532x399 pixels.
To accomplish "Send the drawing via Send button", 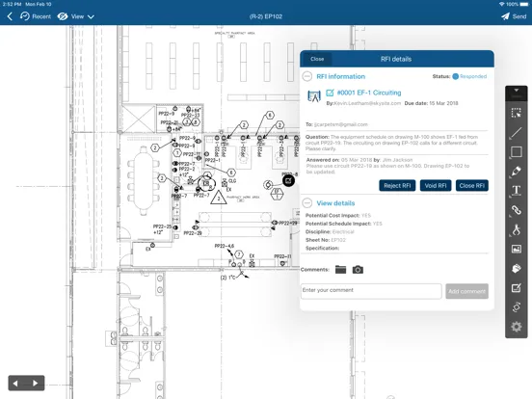I will pyautogui.click(x=514, y=16).
